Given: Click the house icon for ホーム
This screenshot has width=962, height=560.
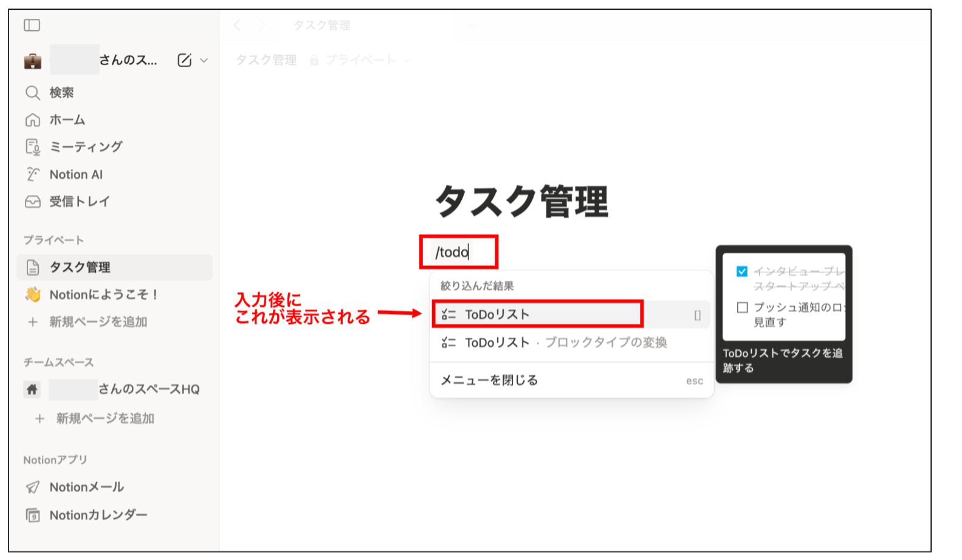Looking at the screenshot, I should 33,120.
